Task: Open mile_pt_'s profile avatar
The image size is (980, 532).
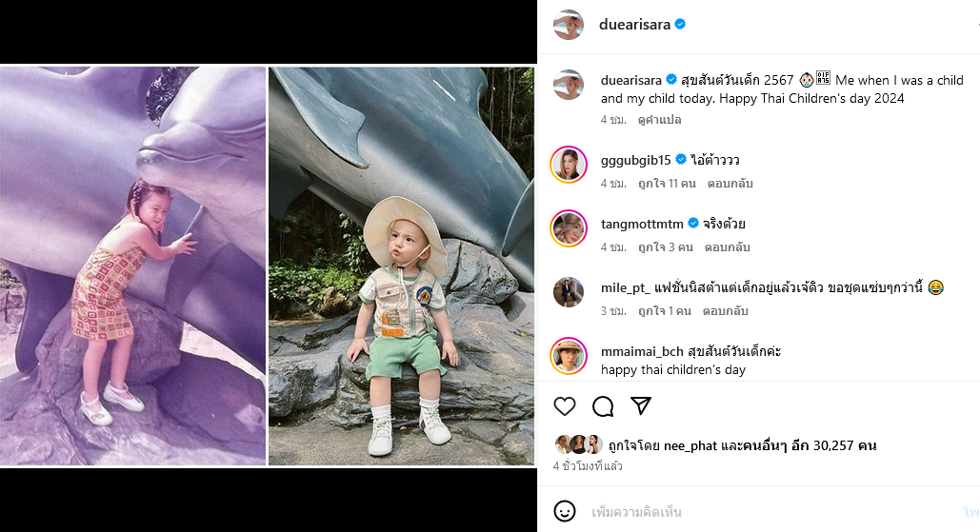Action: click(x=569, y=292)
